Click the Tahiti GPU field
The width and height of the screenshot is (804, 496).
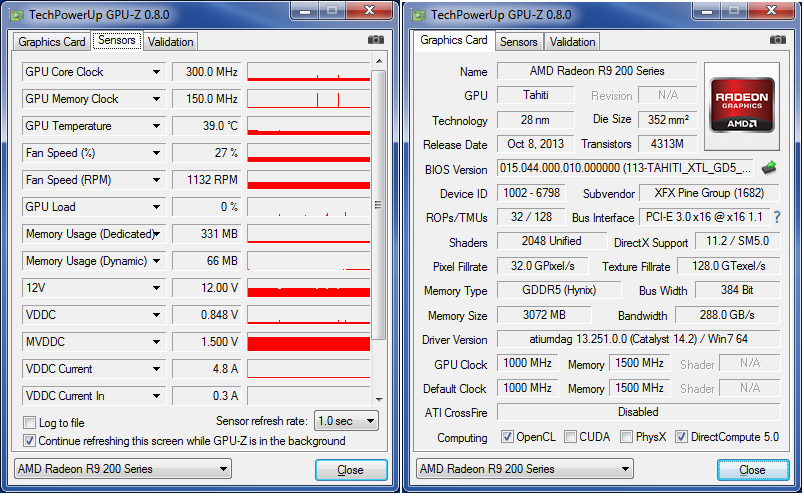coord(535,95)
